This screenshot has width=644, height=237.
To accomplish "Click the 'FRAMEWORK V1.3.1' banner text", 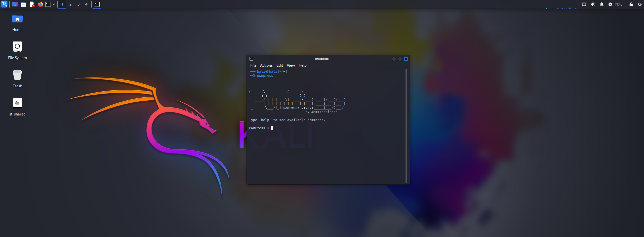I will point(297,108).
